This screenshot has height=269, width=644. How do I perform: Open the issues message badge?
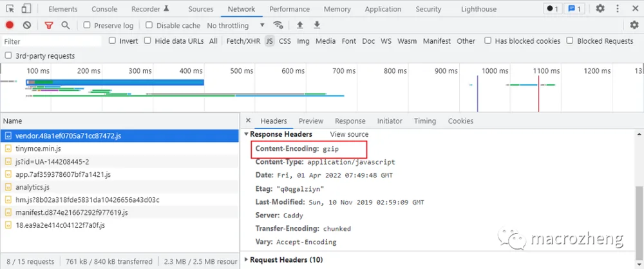tap(574, 8)
